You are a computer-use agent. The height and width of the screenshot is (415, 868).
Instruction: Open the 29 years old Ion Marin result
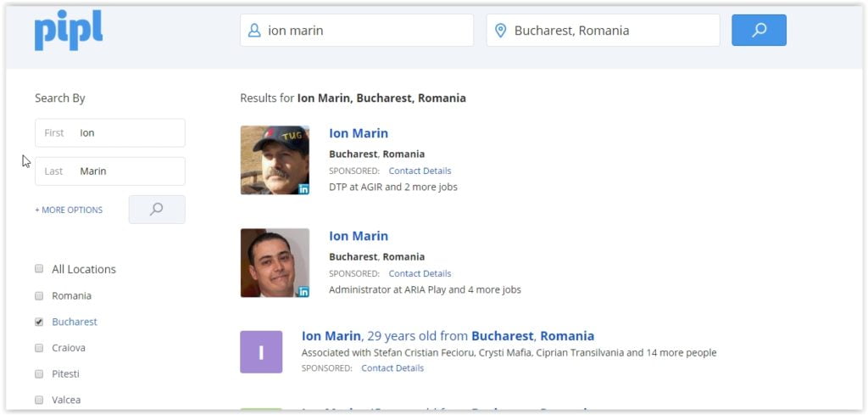click(448, 336)
